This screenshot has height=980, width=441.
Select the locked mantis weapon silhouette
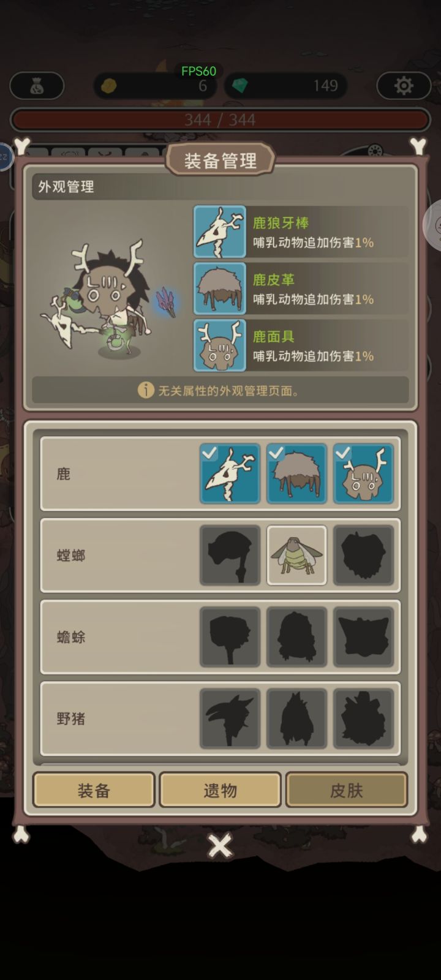pos(230,555)
